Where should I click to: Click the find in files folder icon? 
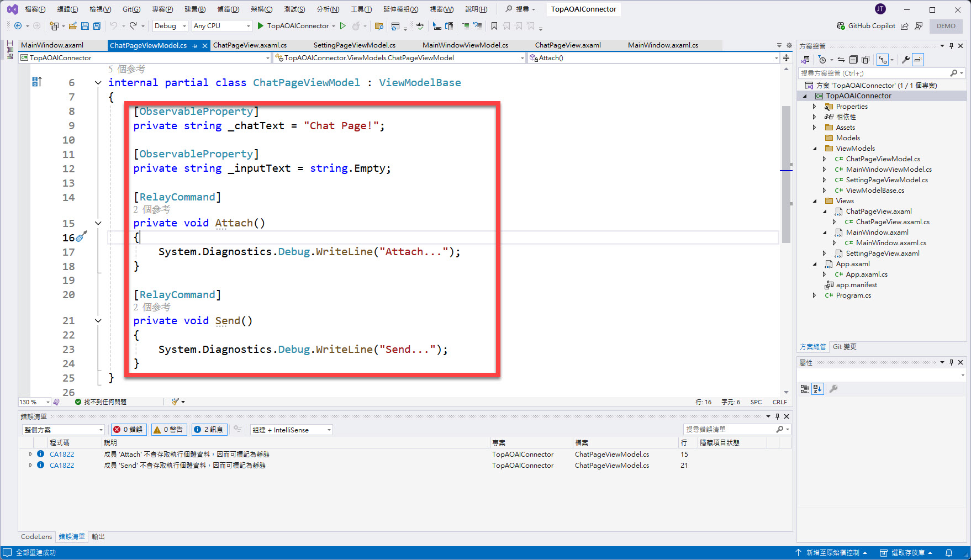tap(379, 26)
